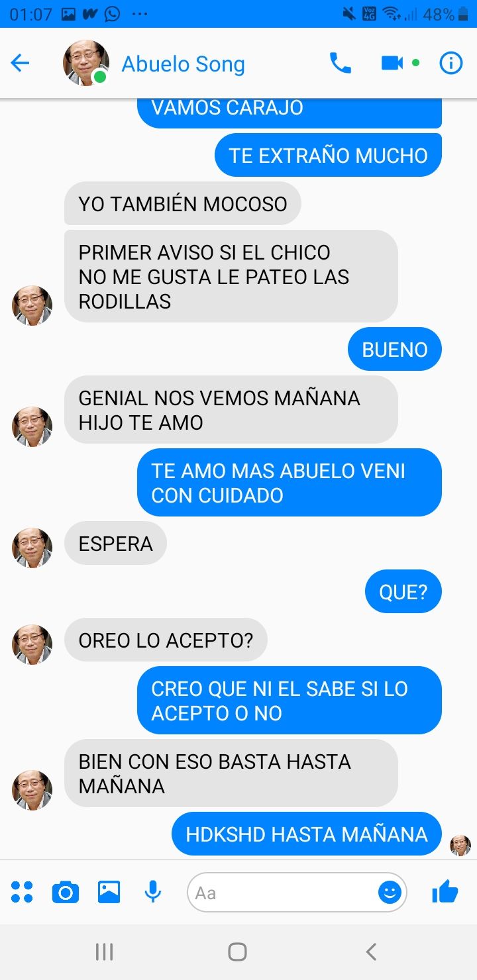Tap the read receipt avatar by last message
The width and height of the screenshot is (477, 980).
(x=460, y=846)
